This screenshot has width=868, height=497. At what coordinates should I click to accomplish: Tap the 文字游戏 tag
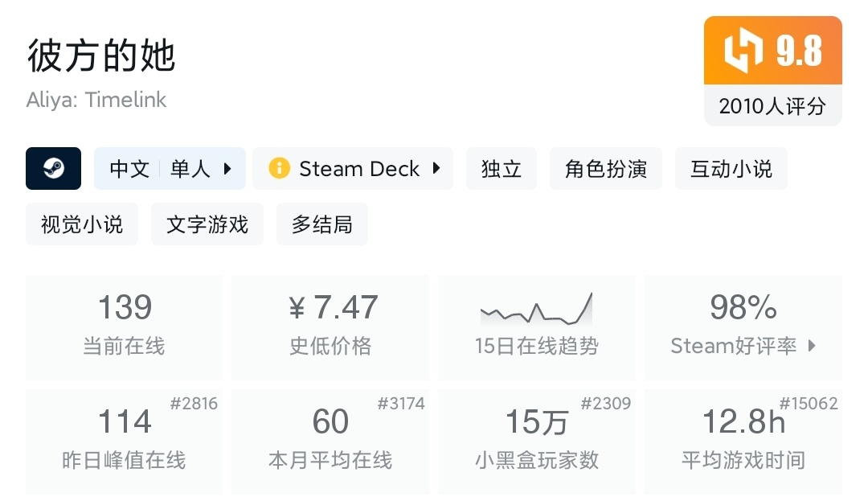[x=207, y=224]
